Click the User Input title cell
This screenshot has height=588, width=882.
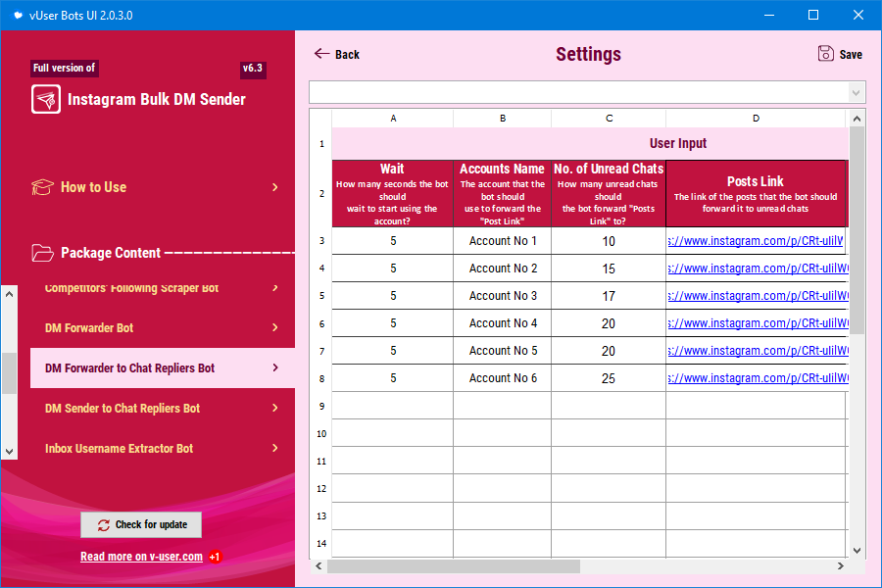(x=590, y=143)
